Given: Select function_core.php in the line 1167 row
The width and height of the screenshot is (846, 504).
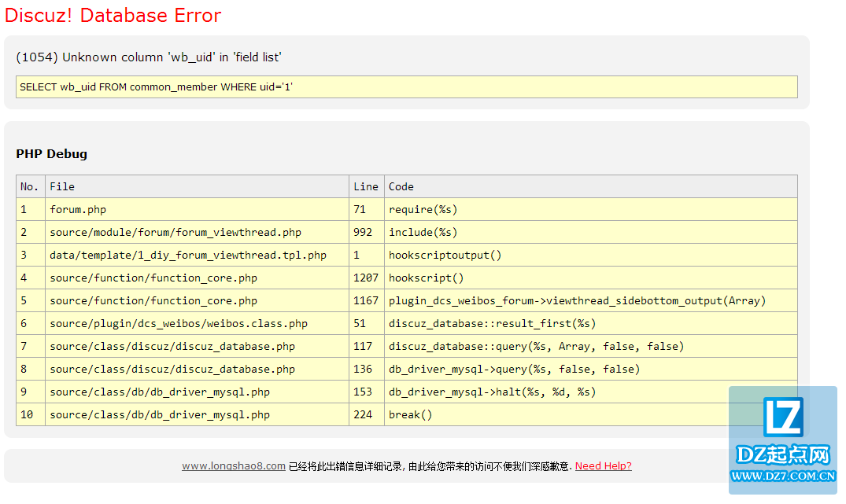Looking at the screenshot, I should 197,301.
